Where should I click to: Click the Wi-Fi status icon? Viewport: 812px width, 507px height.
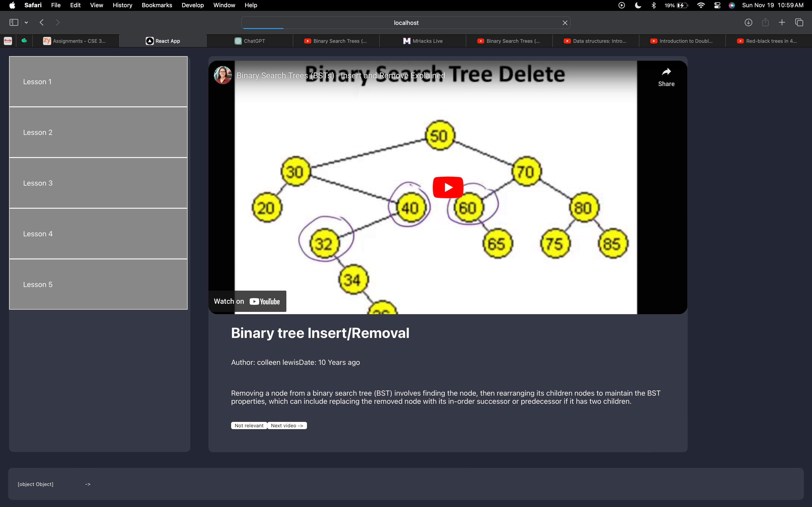tap(701, 5)
